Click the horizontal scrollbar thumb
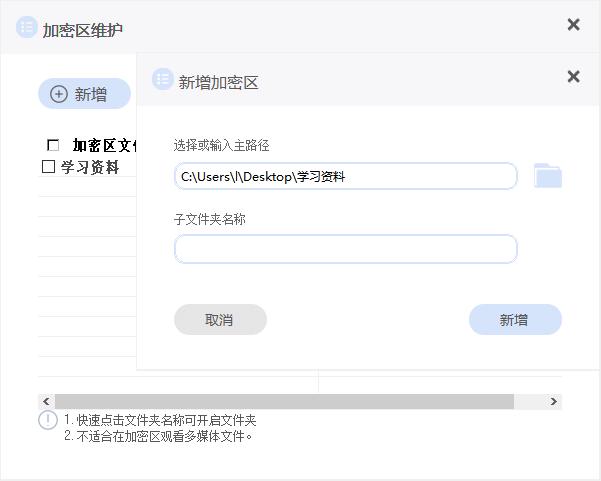Viewport: 601px width, 481px height. [284, 401]
